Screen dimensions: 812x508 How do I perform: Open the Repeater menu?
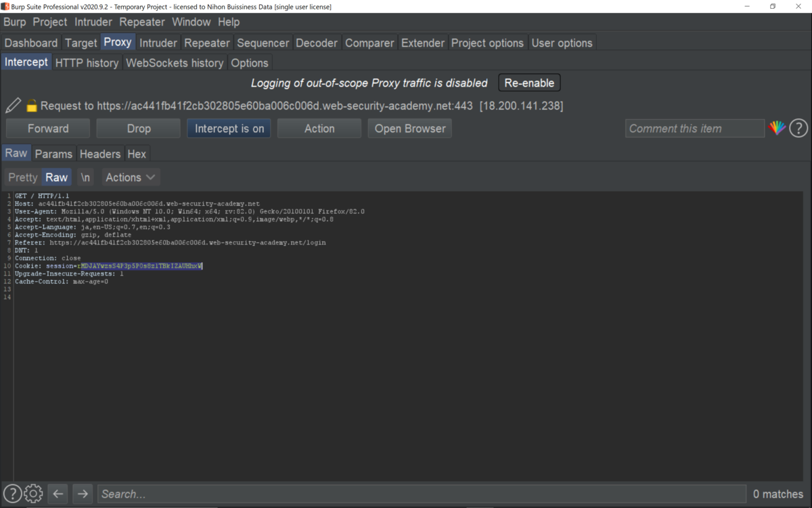141,22
